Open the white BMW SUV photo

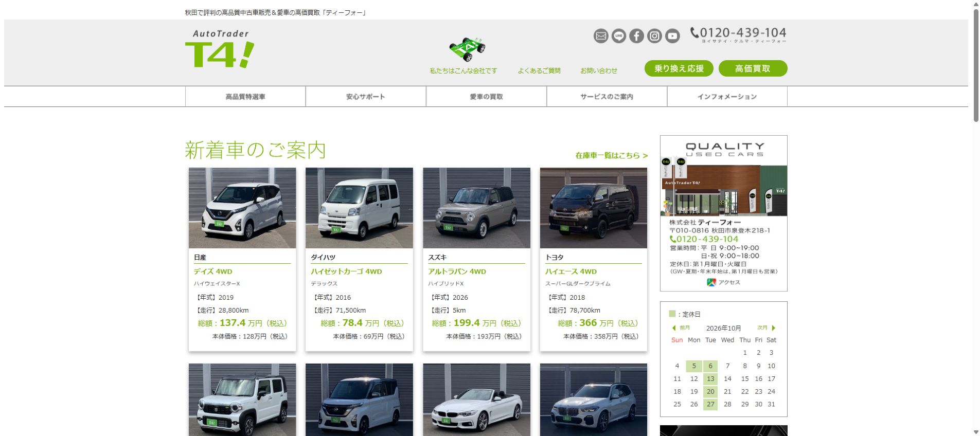pos(594,399)
